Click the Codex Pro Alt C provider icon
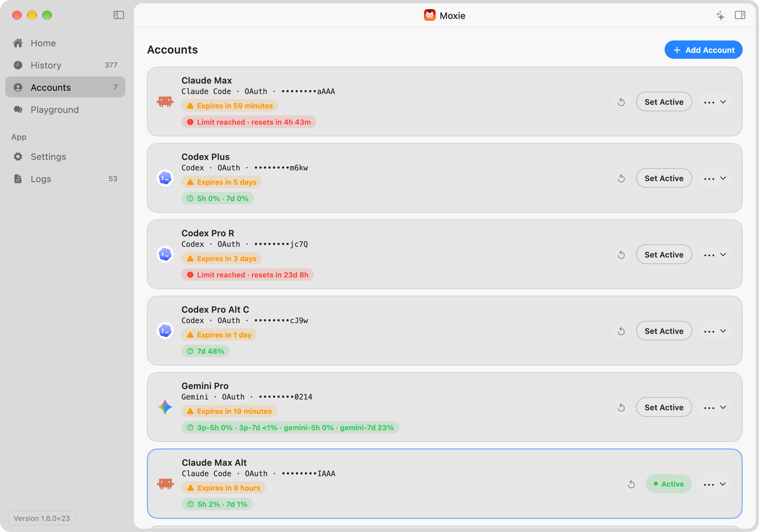The width and height of the screenshot is (759, 532). point(165,331)
